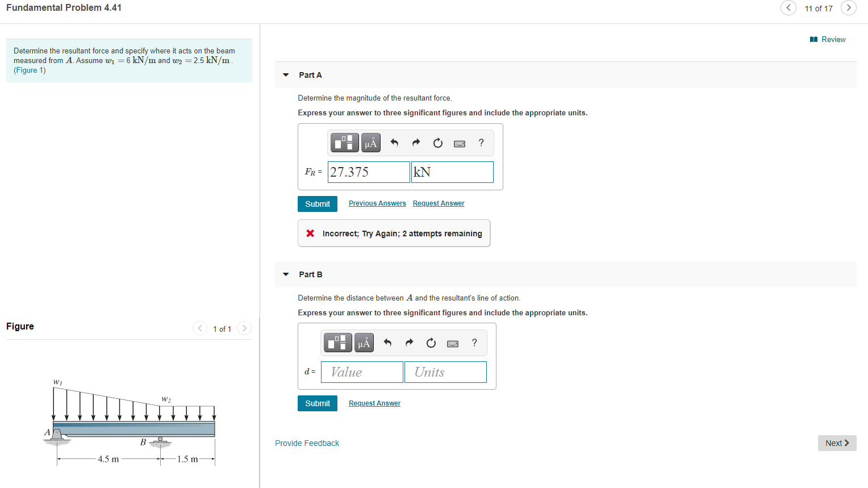Reset the Part A answer field
Screen dimensions: 868x488
438,143
